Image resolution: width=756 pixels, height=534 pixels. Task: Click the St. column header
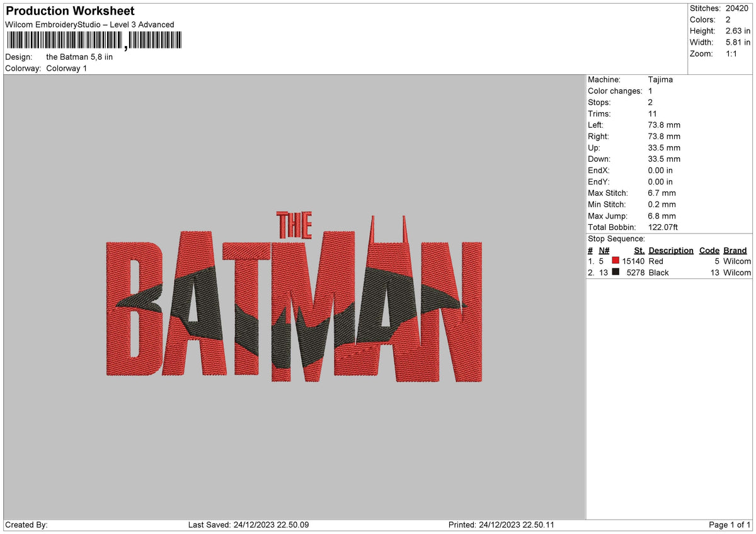639,250
